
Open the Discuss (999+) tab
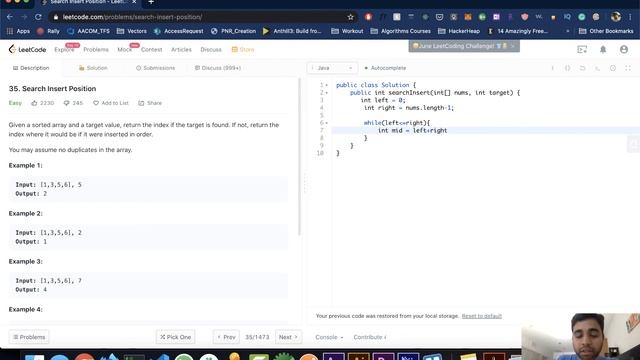(218, 68)
